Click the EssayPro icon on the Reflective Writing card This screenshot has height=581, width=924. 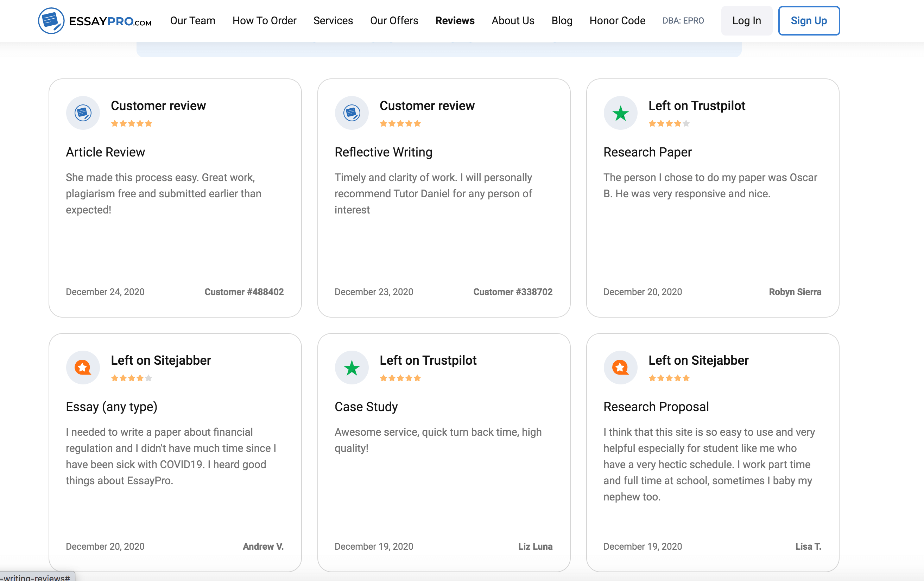352,113
